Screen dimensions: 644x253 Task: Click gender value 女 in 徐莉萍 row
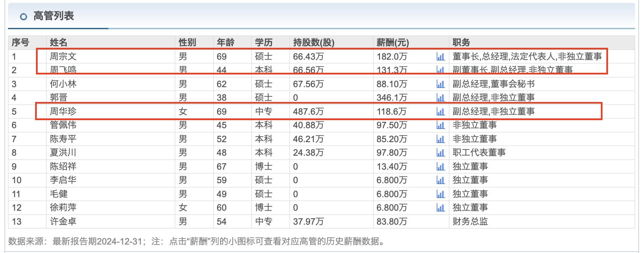[183, 208]
